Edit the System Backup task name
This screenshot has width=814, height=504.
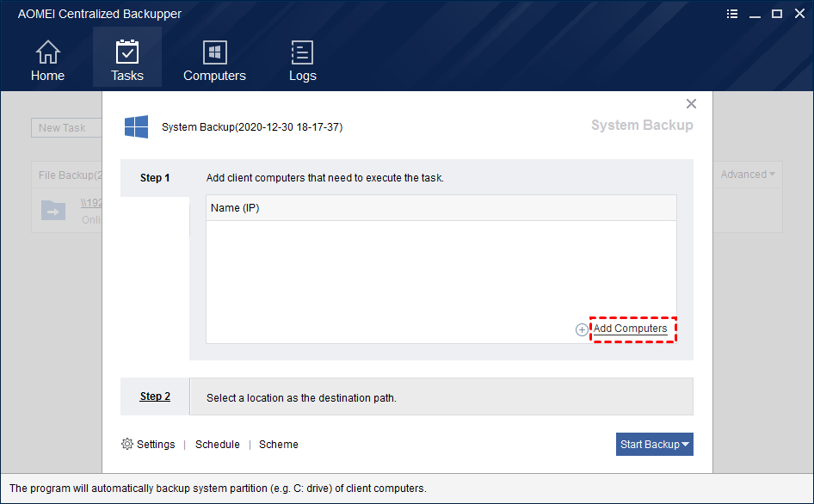coord(252,127)
